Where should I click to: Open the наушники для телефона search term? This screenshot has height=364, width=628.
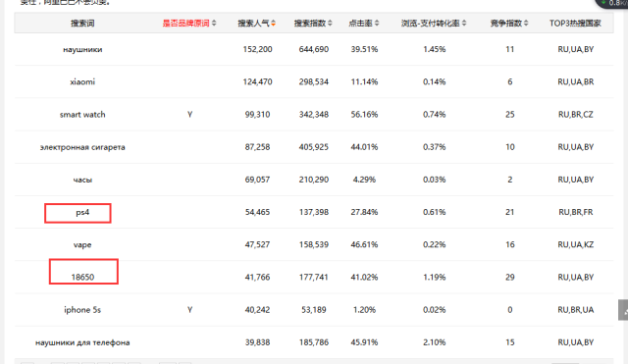point(82,342)
